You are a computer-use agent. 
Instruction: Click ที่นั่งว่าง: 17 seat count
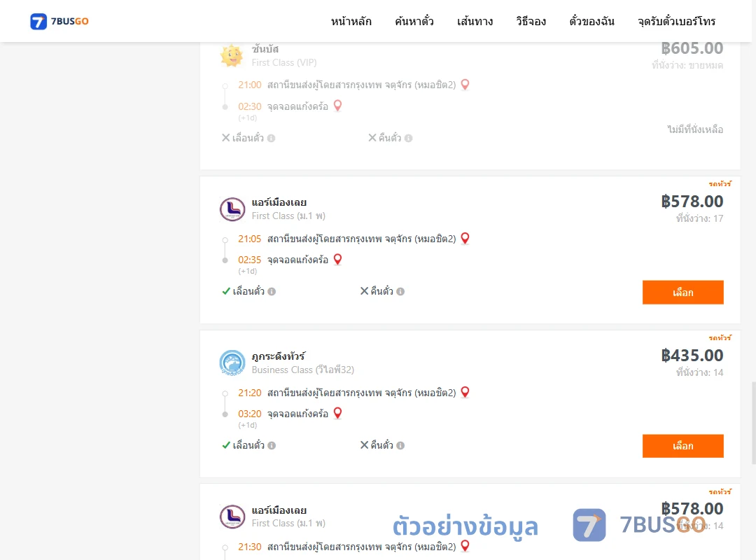699,218
